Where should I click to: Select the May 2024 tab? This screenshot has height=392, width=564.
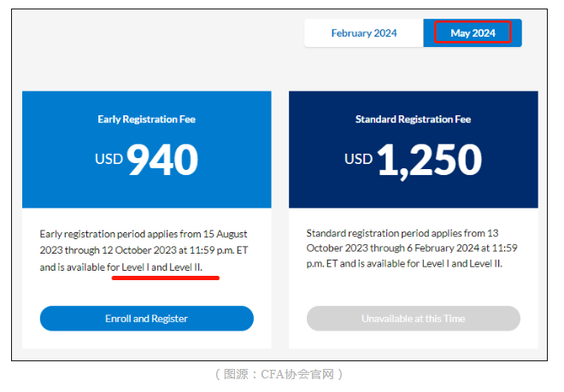[x=473, y=33]
